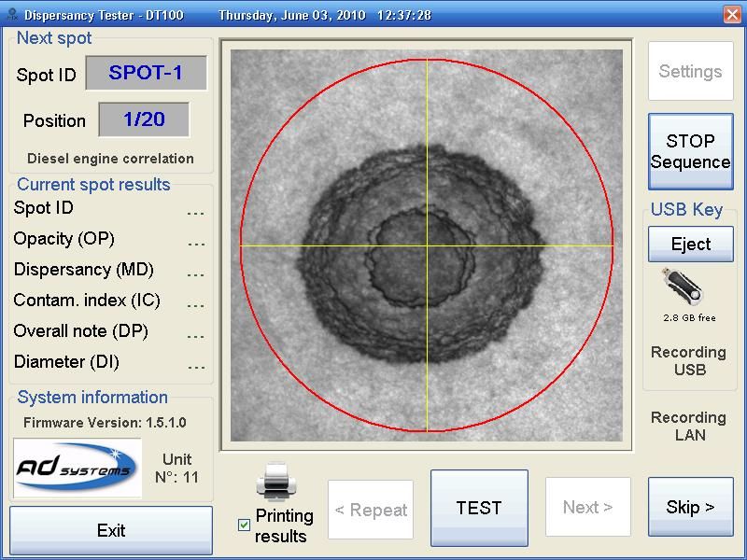The height and width of the screenshot is (560, 747).
Task: Click the date and time in title bar
Action: tap(325, 15)
